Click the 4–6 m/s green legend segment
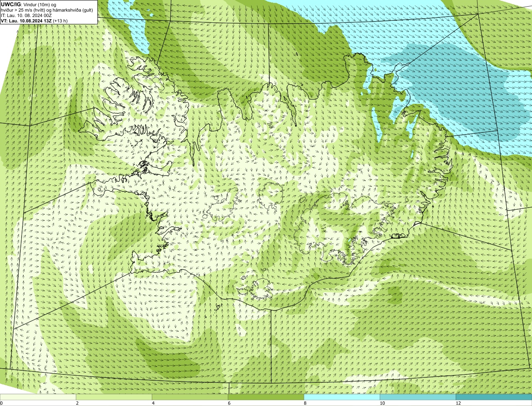 [190, 397]
